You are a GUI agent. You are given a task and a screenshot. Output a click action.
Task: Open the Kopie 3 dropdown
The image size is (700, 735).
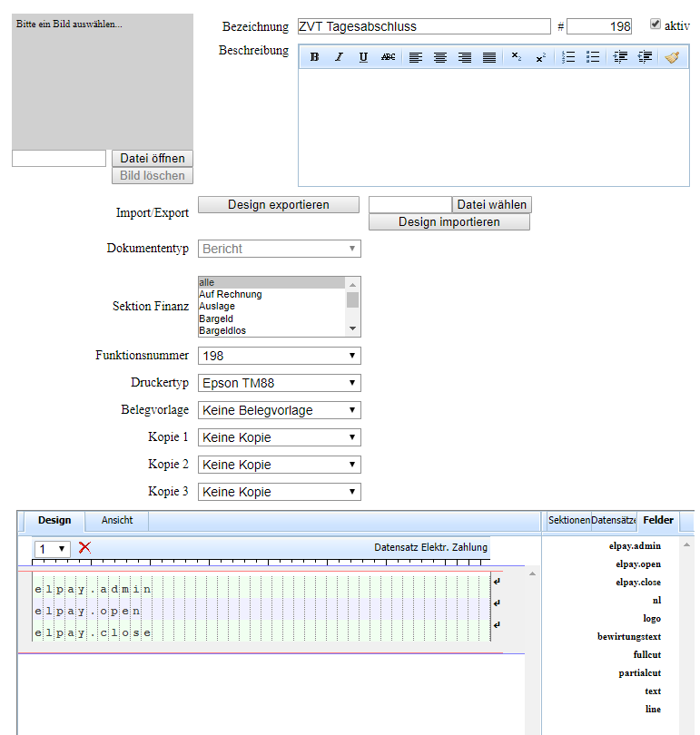click(280, 492)
